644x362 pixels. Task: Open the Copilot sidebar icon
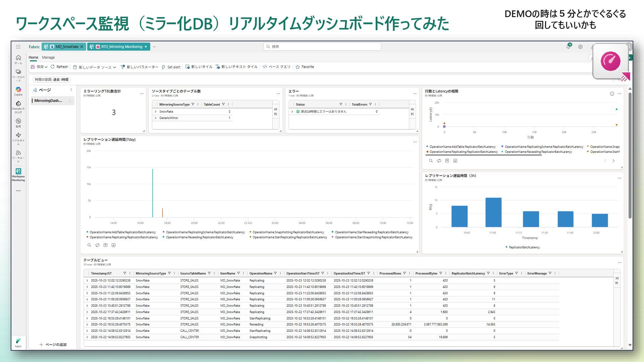(x=18, y=90)
